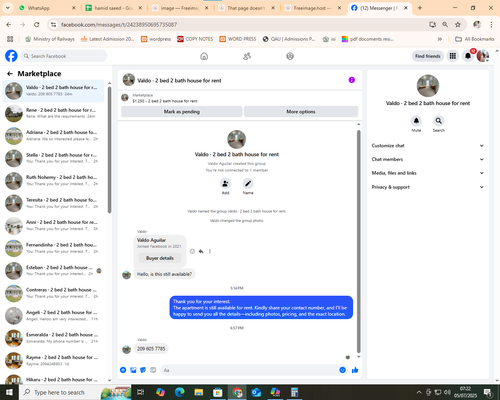Open Adriana's 2 bed 2 bath conversation
Screen dimensions: 500x400
click(53, 136)
